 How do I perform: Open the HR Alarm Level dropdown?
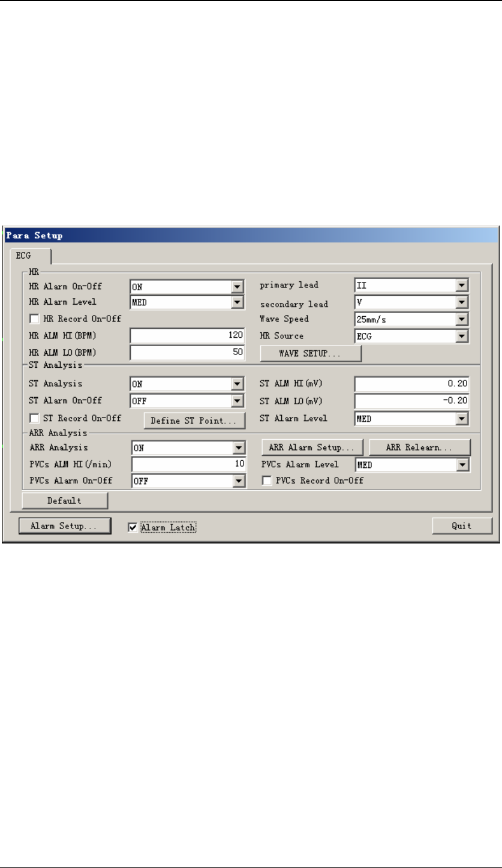point(187,302)
